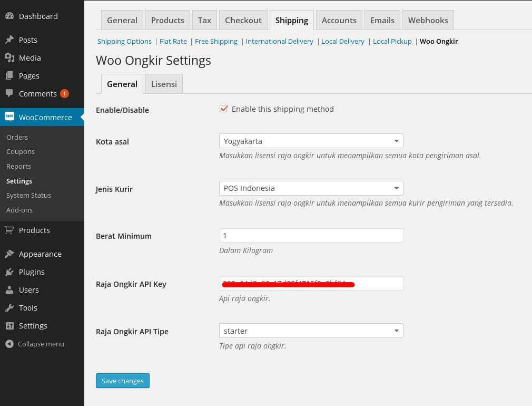Select the Shipping tab
This screenshot has width=532, height=406.
pyautogui.click(x=292, y=21)
